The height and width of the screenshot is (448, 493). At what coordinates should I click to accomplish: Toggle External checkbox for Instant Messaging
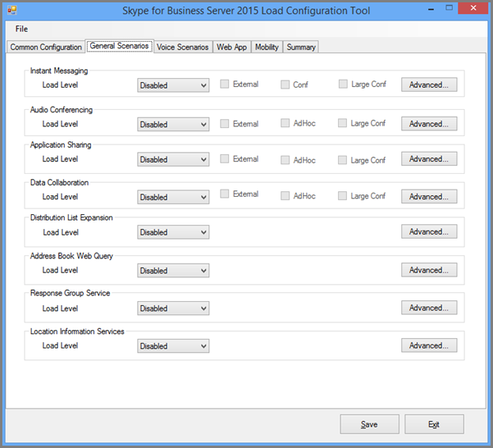(224, 84)
